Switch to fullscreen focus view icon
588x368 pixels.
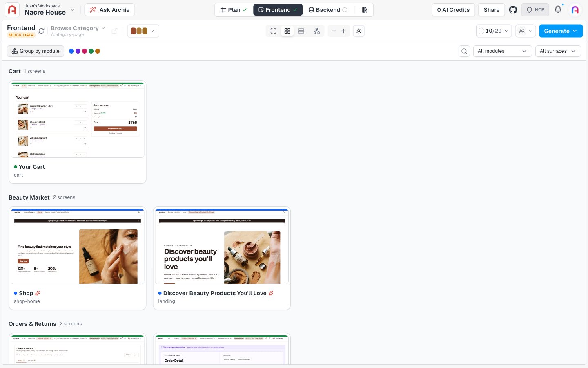[x=274, y=31]
